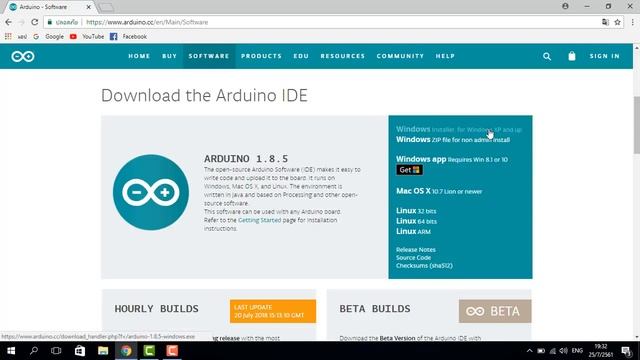Open HELP in navigation menu

point(445,56)
